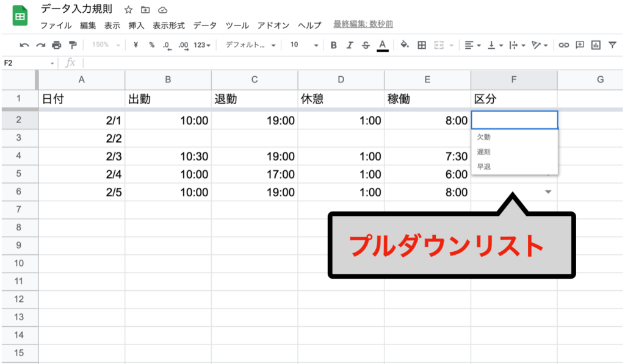625x364 pixels.
Task: Open the ファイル menu
Action: tap(56, 26)
